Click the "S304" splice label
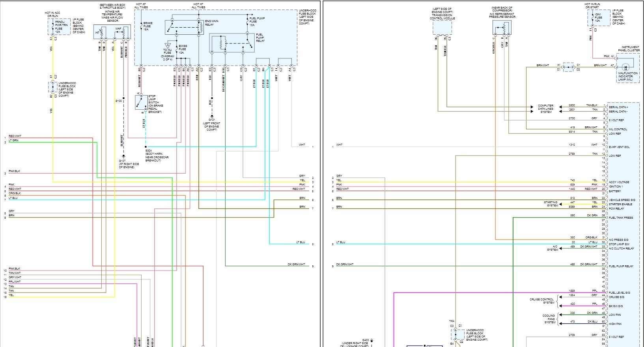644x347 pixels. (x=148, y=151)
